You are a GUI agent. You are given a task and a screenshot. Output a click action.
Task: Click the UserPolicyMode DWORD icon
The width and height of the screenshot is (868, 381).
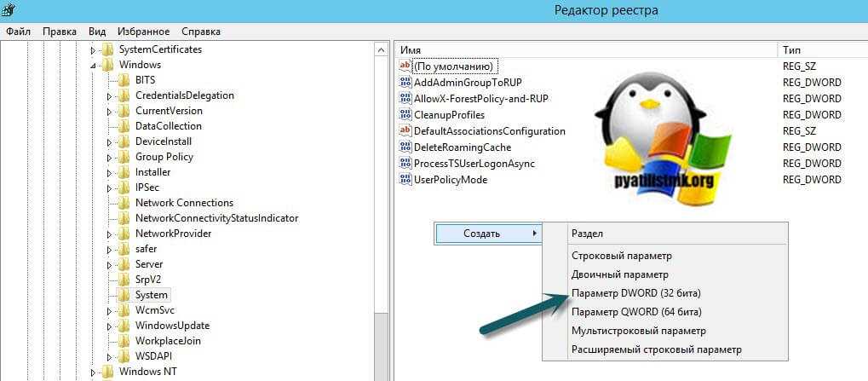tap(405, 180)
